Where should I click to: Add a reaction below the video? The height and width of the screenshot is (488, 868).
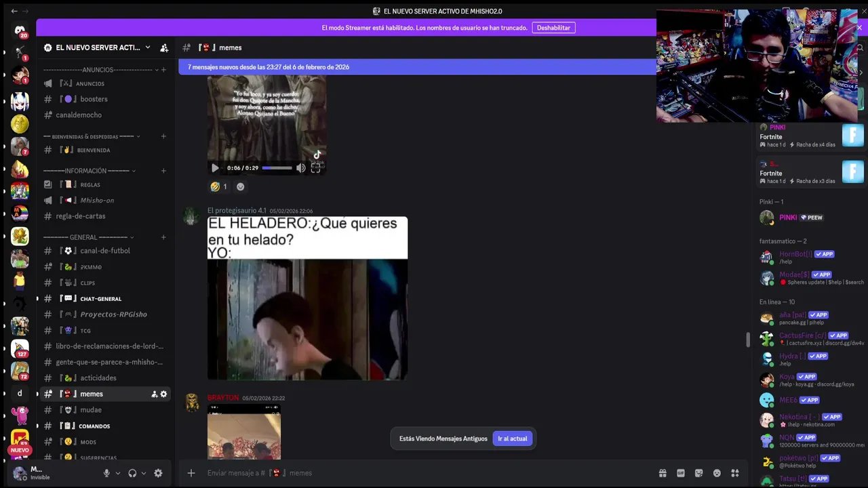coord(240,186)
